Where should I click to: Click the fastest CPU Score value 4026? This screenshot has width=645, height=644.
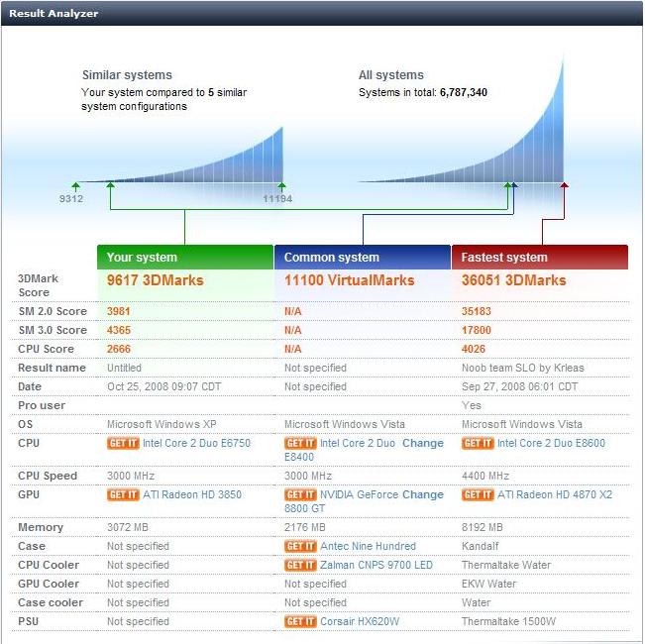coord(474,349)
